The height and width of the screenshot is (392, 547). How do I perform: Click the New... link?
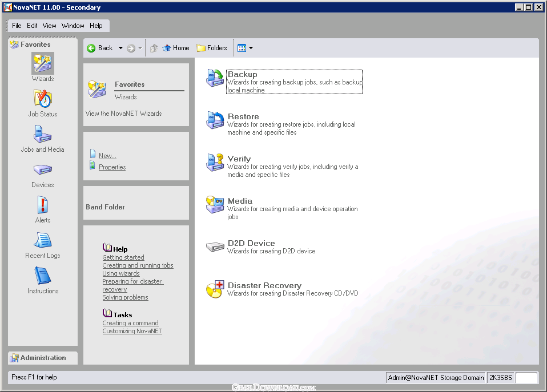(x=107, y=156)
